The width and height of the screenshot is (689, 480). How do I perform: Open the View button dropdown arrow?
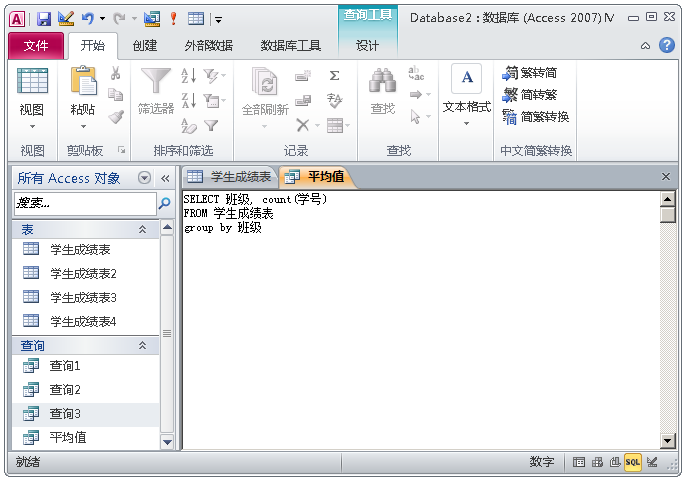coord(32,127)
